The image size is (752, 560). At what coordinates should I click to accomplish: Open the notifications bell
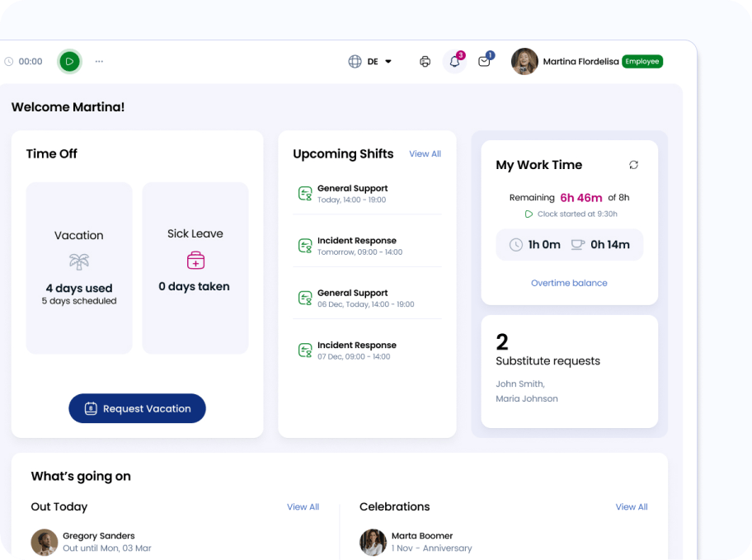click(x=454, y=61)
